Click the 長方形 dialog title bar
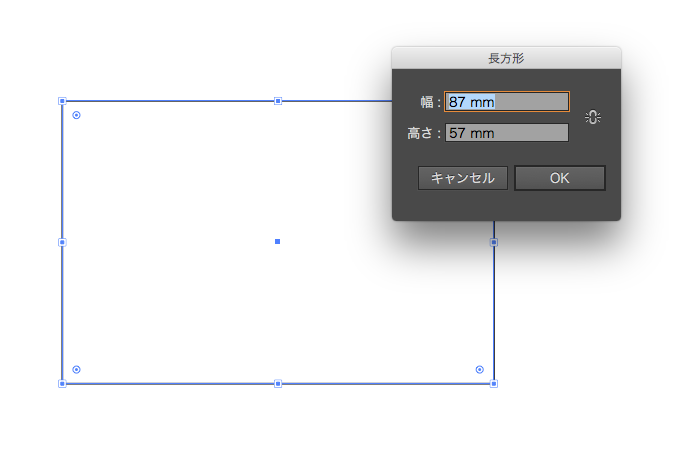The height and width of the screenshot is (449, 689). tap(506, 58)
